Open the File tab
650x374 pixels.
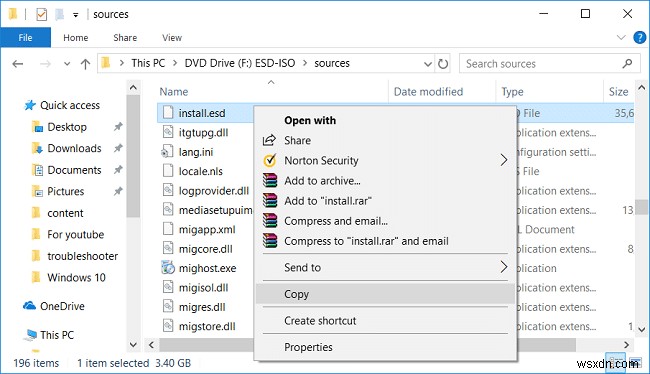pos(25,38)
